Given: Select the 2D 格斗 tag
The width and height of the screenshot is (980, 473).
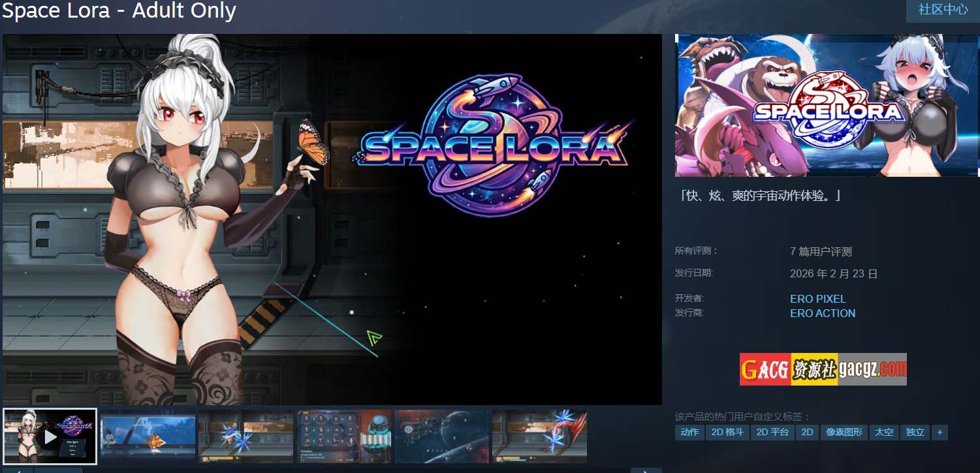Looking at the screenshot, I should tap(727, 432).
